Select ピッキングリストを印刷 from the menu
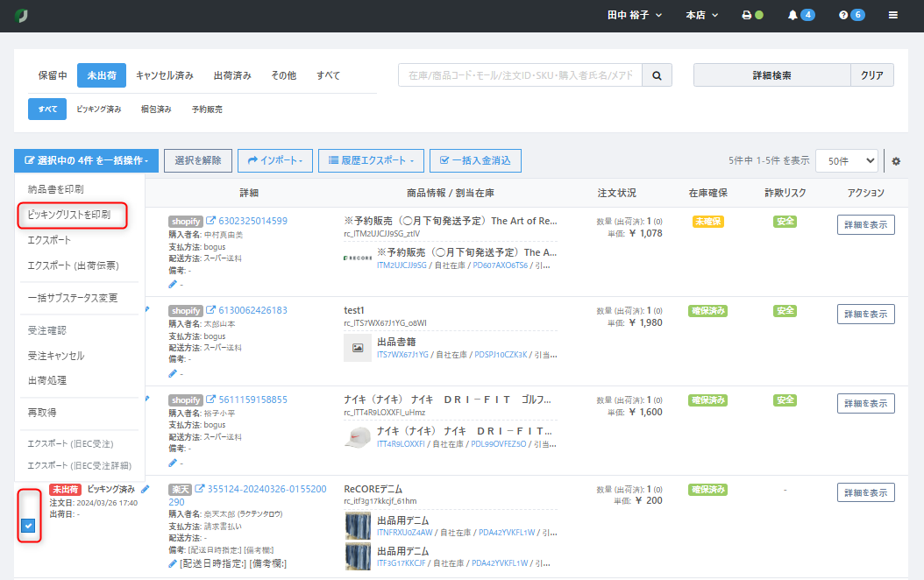The height and width of the screenshot is (580, 924). pos(69,215)
